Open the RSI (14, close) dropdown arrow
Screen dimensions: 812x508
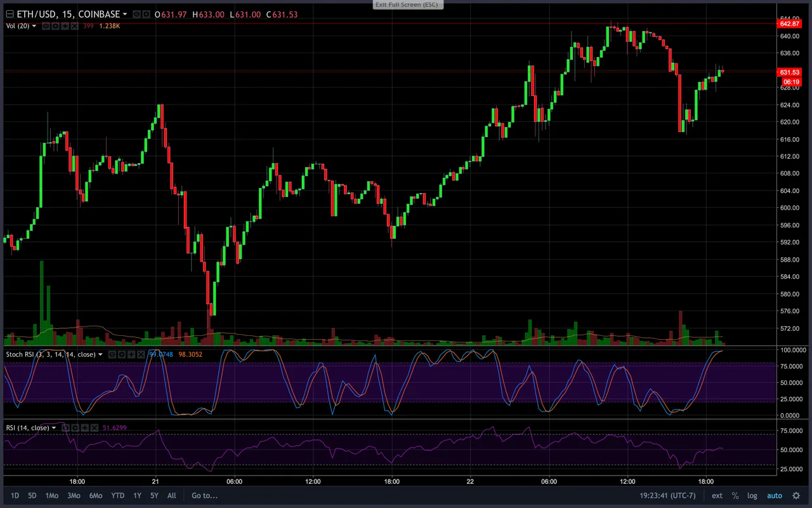(54, 428)
